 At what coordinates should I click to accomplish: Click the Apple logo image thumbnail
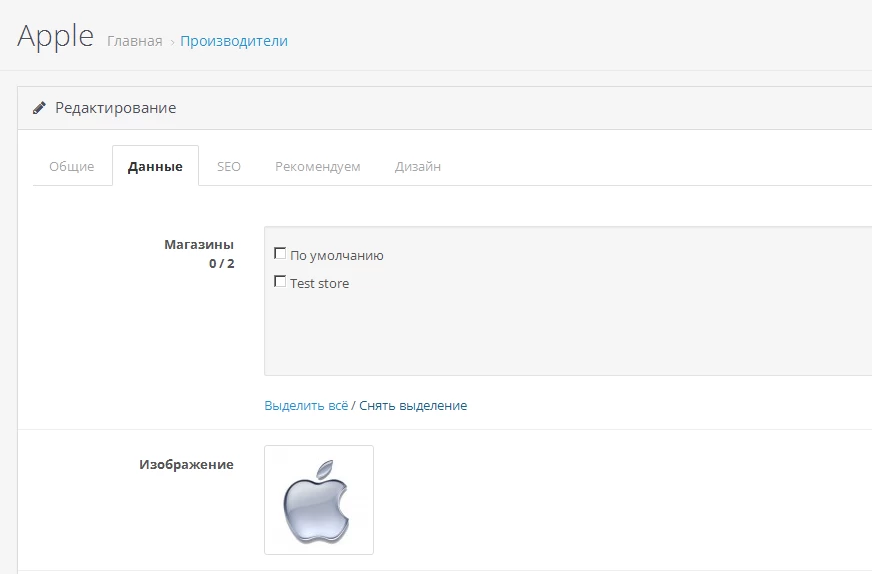point(319,499)
